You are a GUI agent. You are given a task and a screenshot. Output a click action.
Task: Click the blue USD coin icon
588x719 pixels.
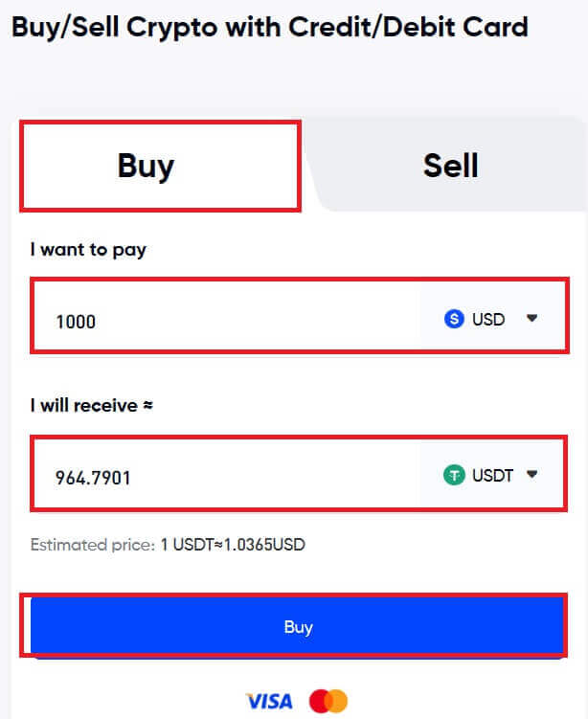[x=455, y=319]
